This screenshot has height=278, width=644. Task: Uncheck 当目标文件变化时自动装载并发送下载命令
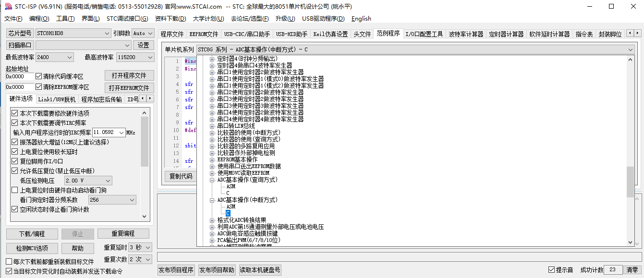coord(9,271)
